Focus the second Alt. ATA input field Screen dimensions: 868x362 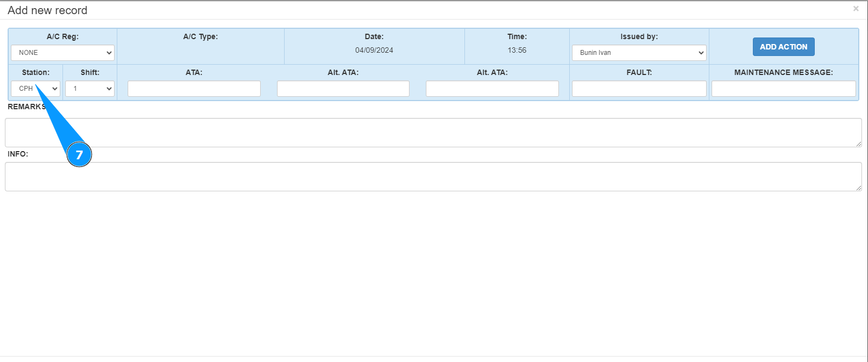click(x=492, y=89)
